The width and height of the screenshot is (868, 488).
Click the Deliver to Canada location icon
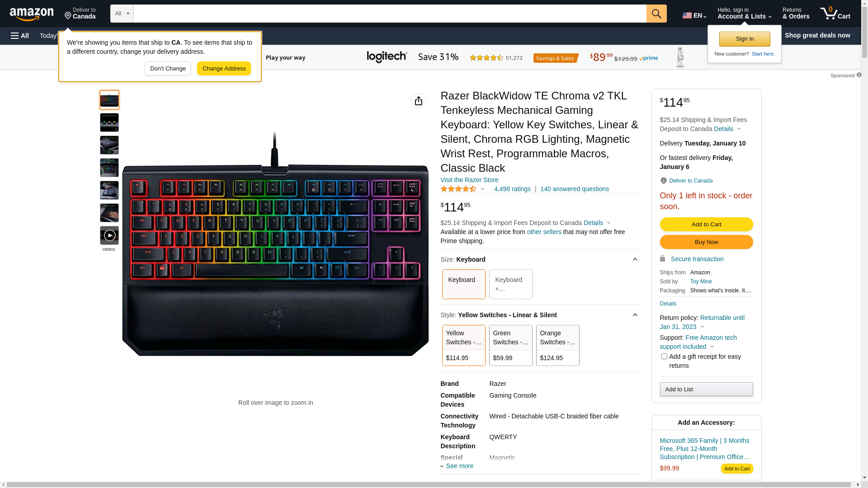pyautogui.click(x=68, y=16)
